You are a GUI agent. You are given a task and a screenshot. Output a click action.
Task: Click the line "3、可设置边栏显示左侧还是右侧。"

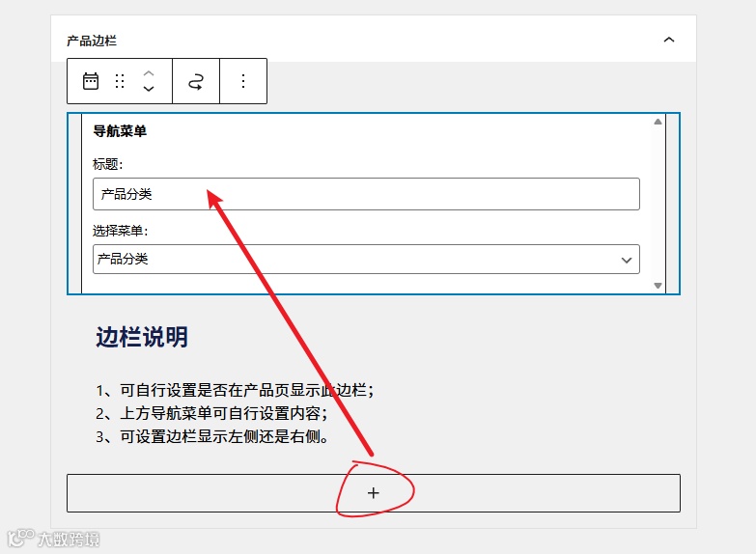pos(212,436)
